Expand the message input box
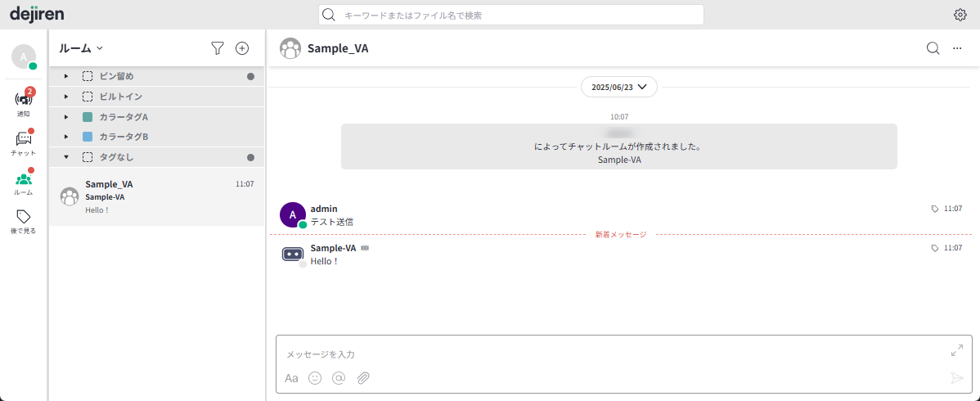Screen dimensions: 980x401 pyautogui.click(x=957, y=350)
